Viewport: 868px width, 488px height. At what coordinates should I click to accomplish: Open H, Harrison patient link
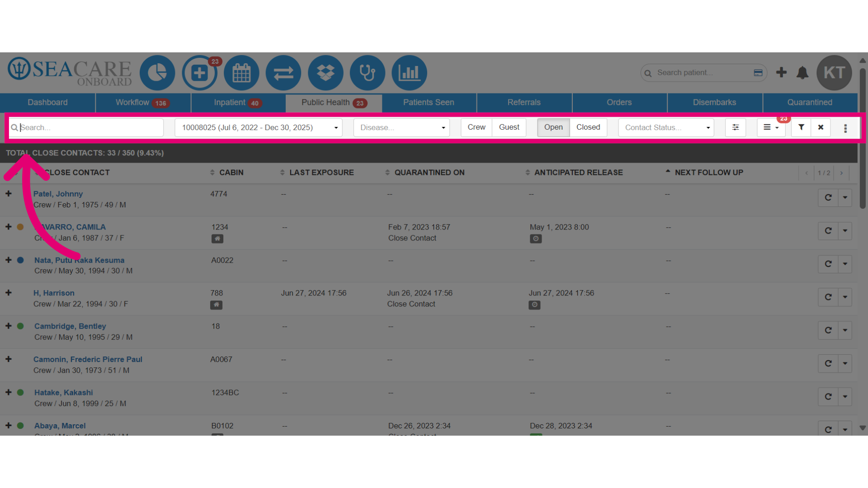click(54, 293)
